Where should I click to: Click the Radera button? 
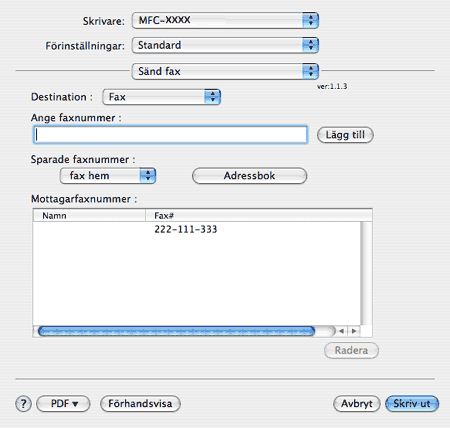point(351,350)
